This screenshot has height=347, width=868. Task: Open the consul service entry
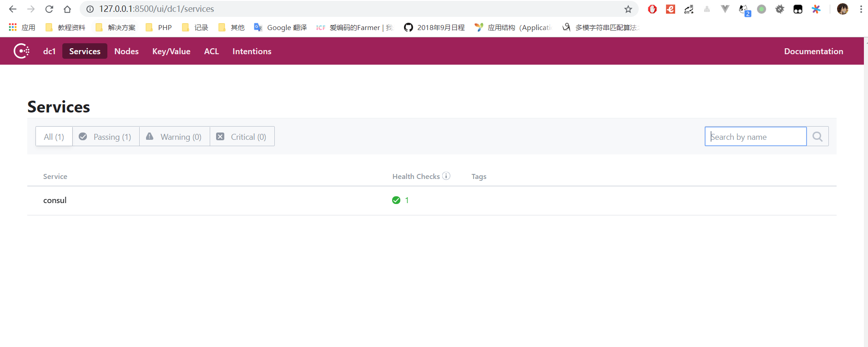55,200
